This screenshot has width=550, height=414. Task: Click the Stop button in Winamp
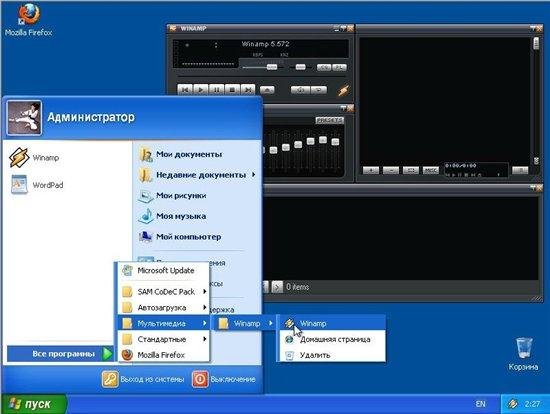pos(232,90)
